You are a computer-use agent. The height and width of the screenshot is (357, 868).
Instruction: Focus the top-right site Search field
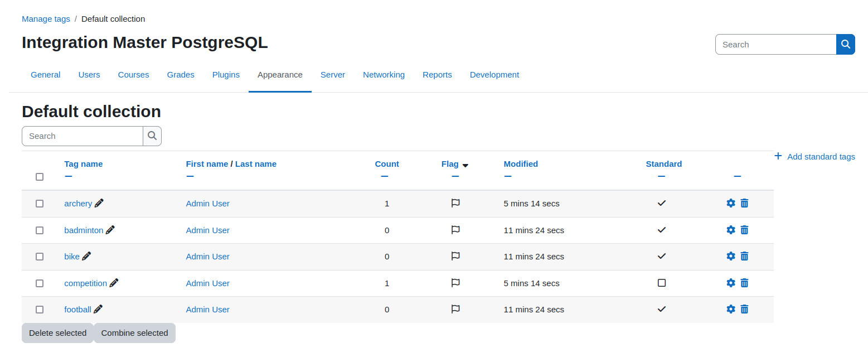pos(775,44)
